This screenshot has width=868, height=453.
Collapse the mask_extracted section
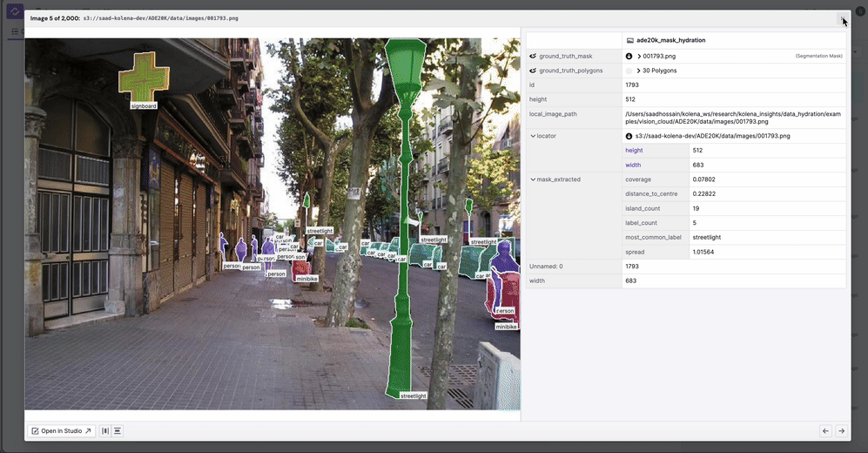tap(533, 179)
